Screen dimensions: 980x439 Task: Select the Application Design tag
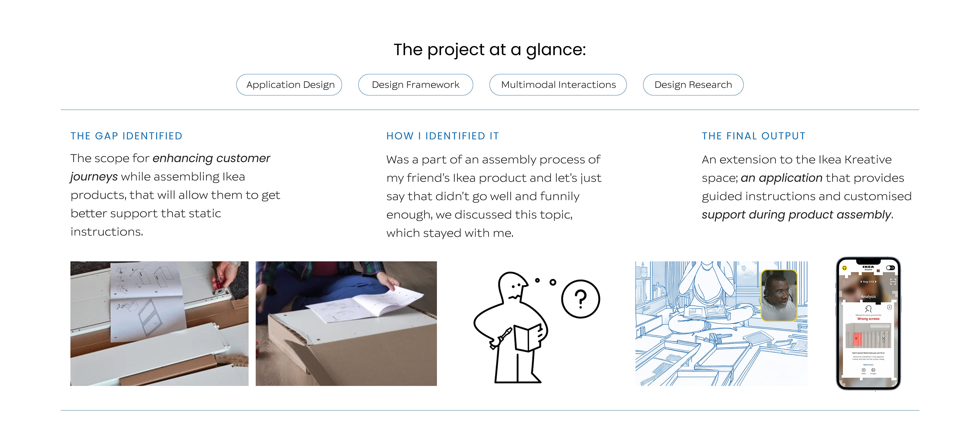289,84
